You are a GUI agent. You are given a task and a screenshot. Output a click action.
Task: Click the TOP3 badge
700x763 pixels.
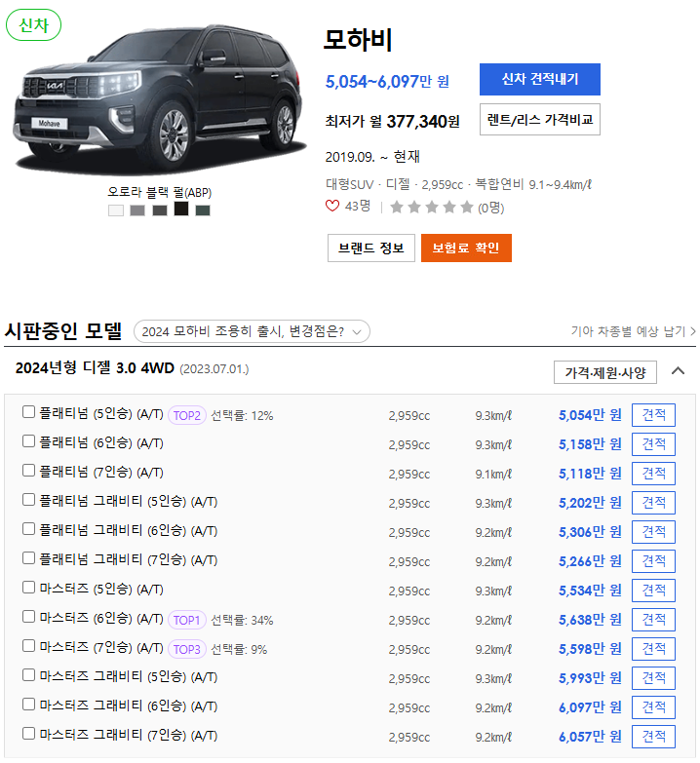(187, 649)
